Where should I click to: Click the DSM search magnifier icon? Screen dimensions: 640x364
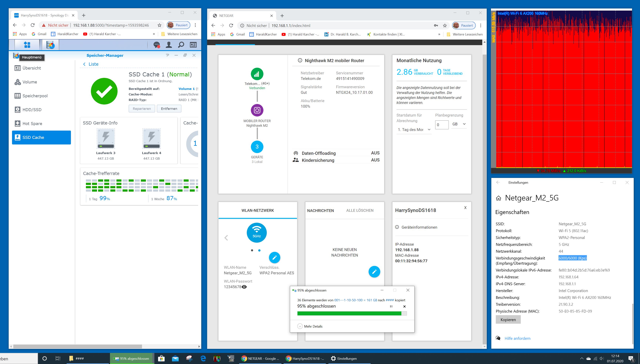[181, 45]
